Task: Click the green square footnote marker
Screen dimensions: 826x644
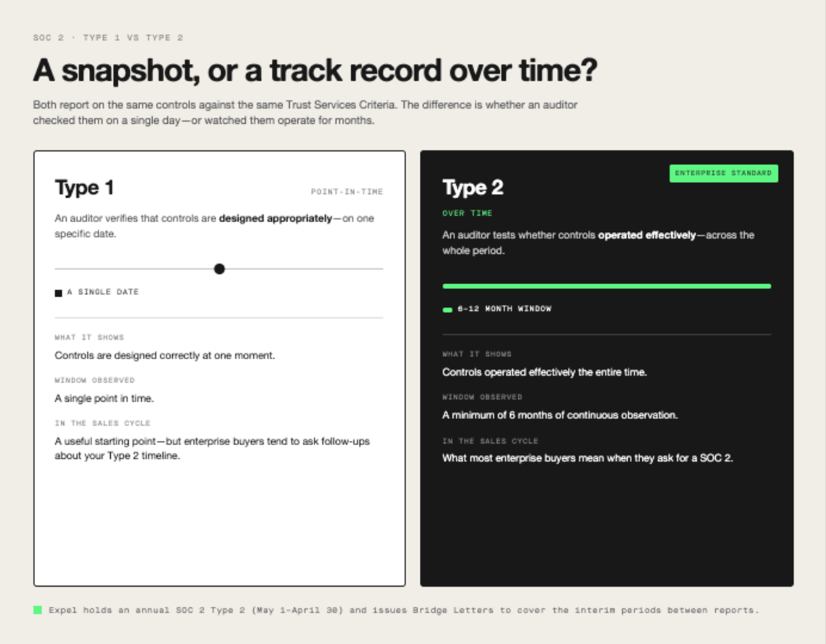Action: [37, 610]
